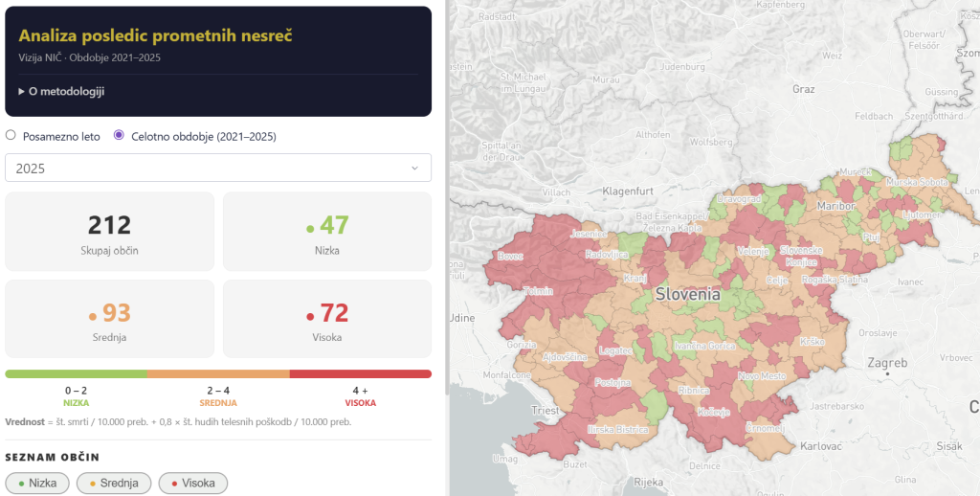Click the 47 Nizka stat card
Image resolution: width=980 pixels, height=496 pixels.
click(x=327, y=232)
